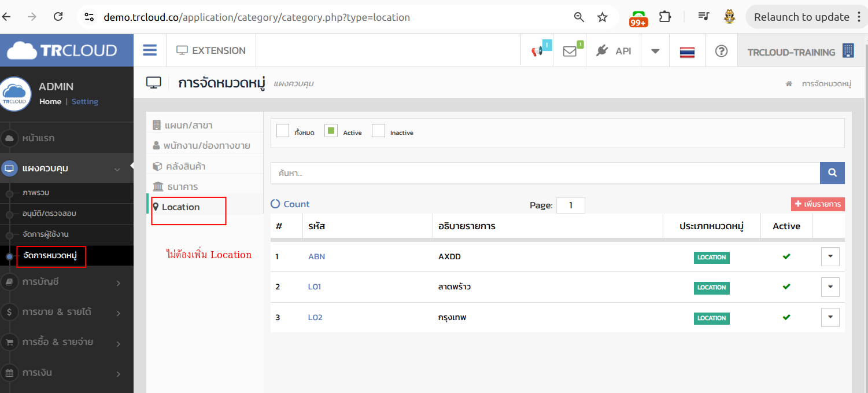Uncheck the Active filter checkbox
Screen dimensions: 868x393
331,131
